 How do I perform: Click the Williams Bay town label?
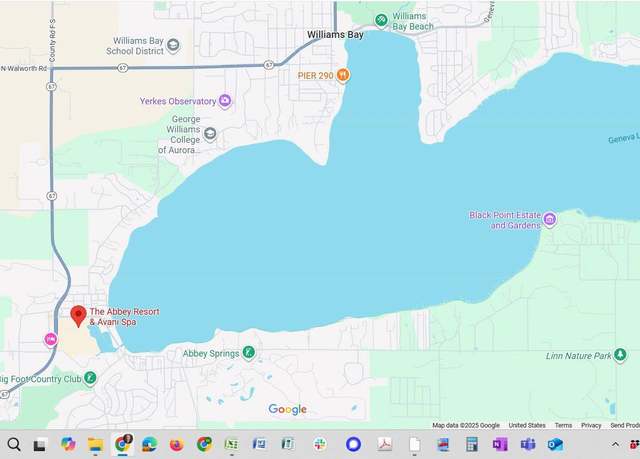point(335,35)
